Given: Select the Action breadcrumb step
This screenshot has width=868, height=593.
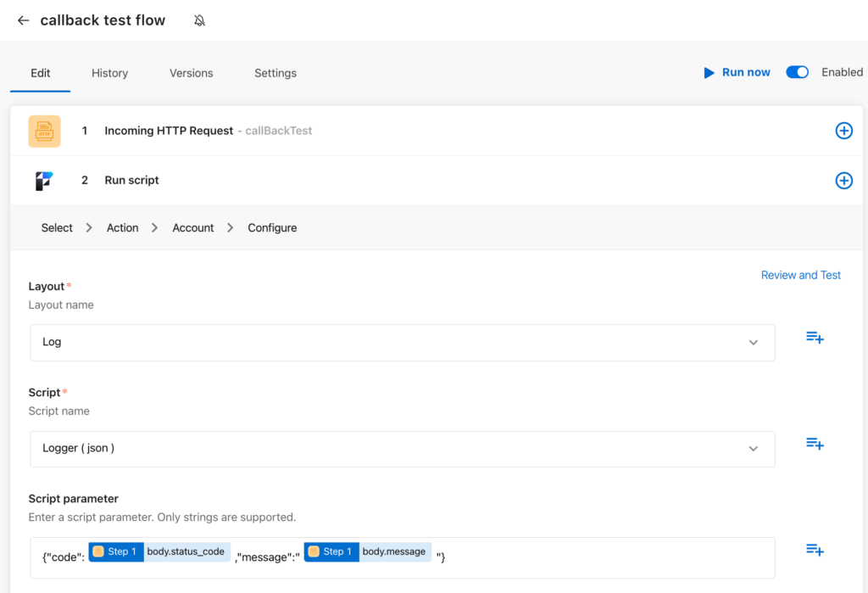Looking at the screenshot, I should pyautogui.click(x=122, y=227).
